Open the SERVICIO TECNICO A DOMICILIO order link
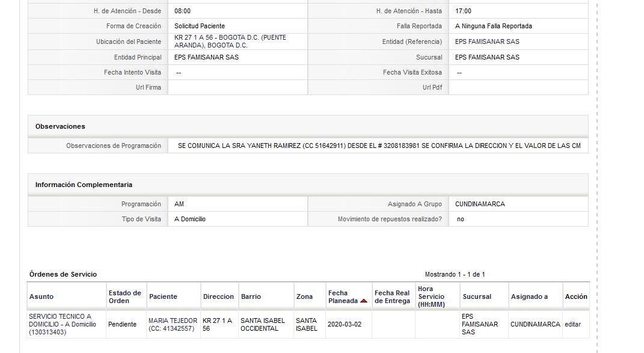Viewport: 644px width, 353px height. tap(63, 324)
